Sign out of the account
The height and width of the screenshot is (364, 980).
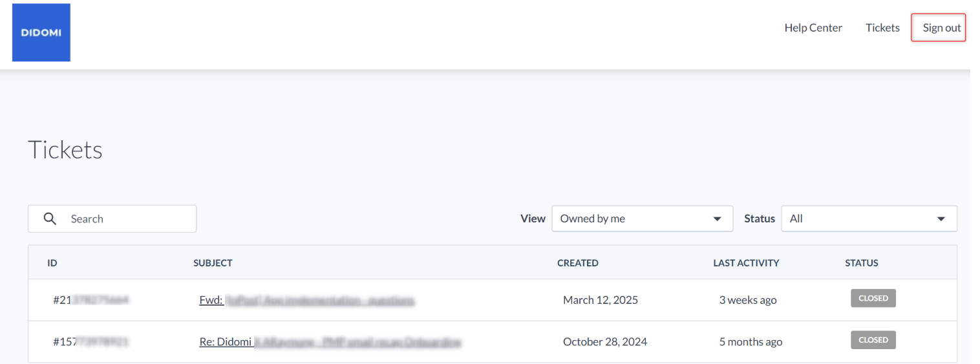pos(941,28)
